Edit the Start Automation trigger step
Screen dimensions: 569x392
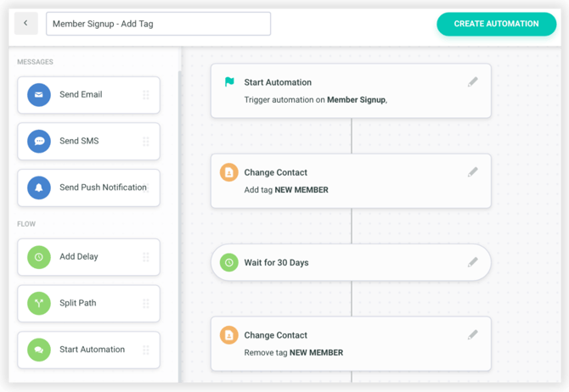click(472, 82)
